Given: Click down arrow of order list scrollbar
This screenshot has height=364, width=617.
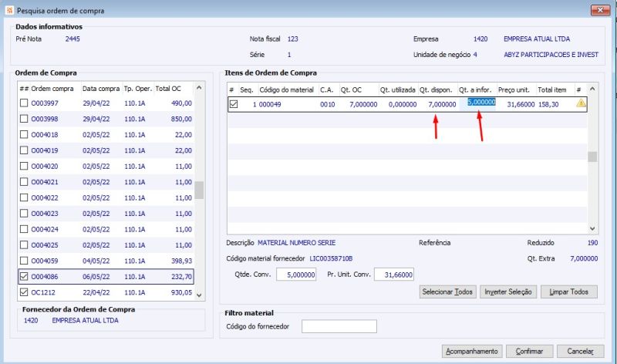Looking at the screenshot, I should [x=199, y=295].
